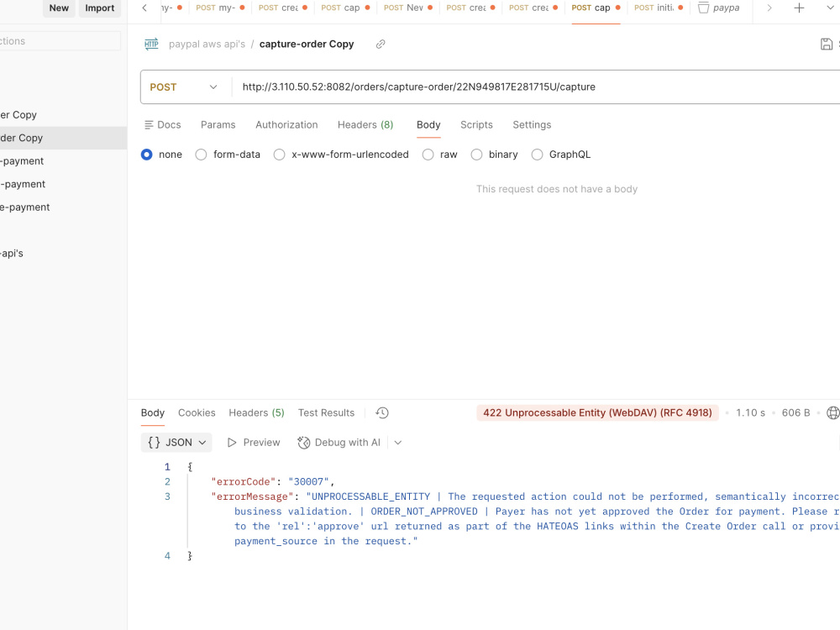Viewport: 840px width, 630px height.
Task: Open the Test Results tab
Action: [326, 413]
